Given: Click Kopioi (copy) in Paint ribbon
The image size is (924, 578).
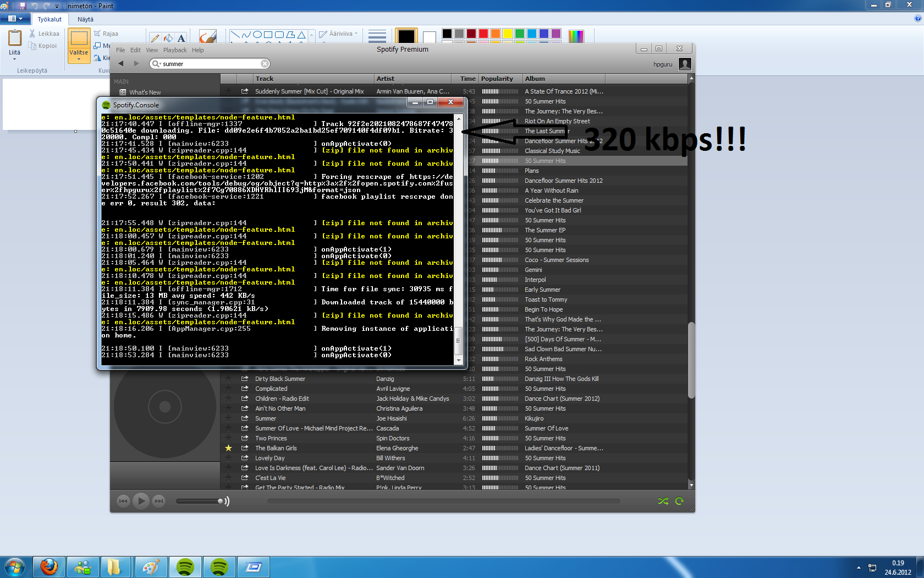Looking at the screenshot, I should click(43, 46).
